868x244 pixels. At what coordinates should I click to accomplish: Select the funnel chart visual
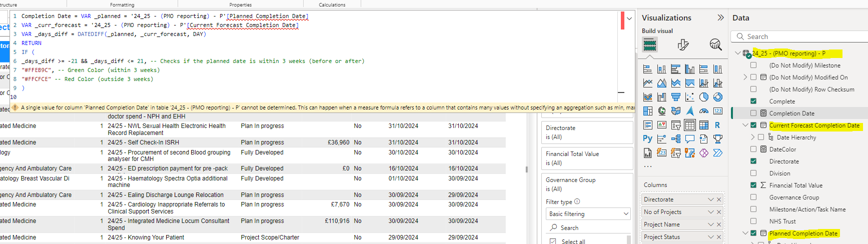click(675, 97)
